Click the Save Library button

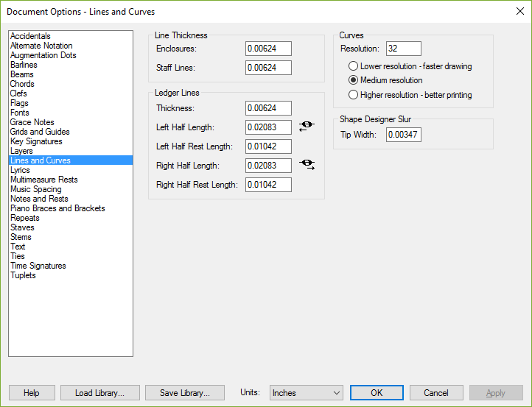[x=185, y=393]
